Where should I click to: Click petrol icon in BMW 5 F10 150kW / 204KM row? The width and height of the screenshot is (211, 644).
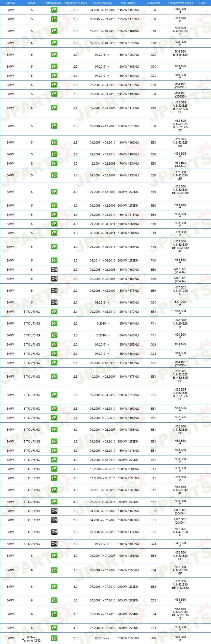pyautogui.click(x=54, y=233)
